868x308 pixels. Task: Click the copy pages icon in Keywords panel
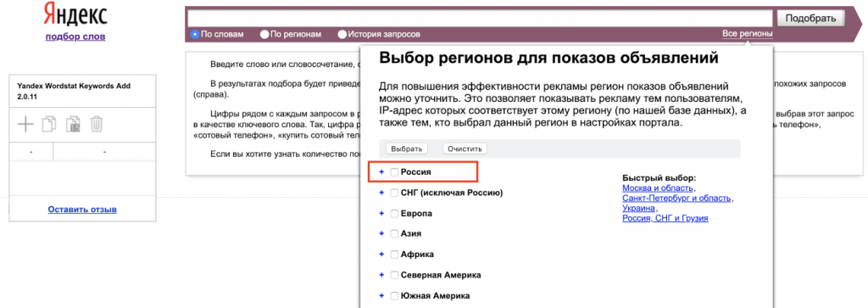49,124
